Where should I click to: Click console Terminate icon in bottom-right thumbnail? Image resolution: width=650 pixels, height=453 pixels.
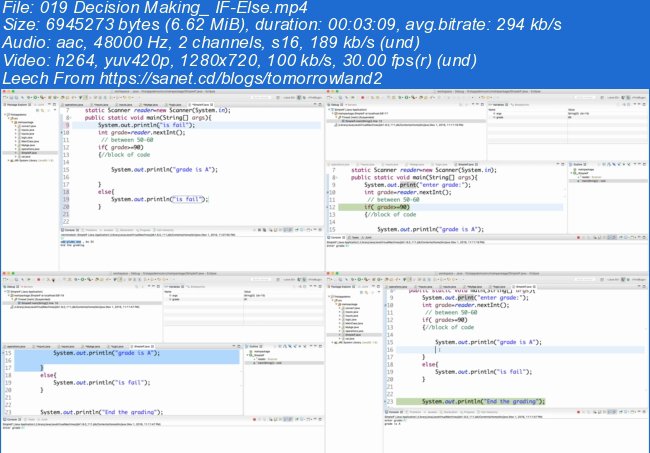pyautogui.click(x=578, y=412)
